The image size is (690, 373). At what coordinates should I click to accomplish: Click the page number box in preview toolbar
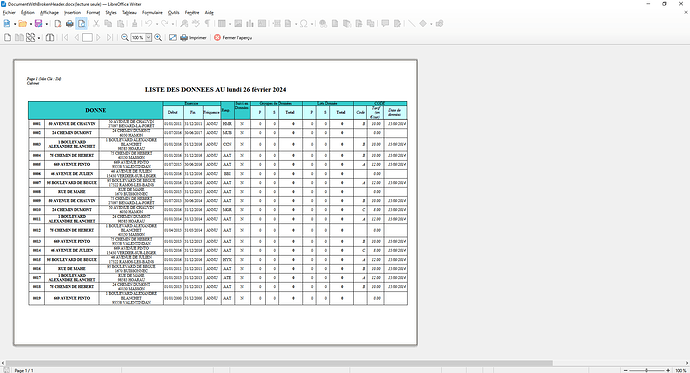pos(87,38)
